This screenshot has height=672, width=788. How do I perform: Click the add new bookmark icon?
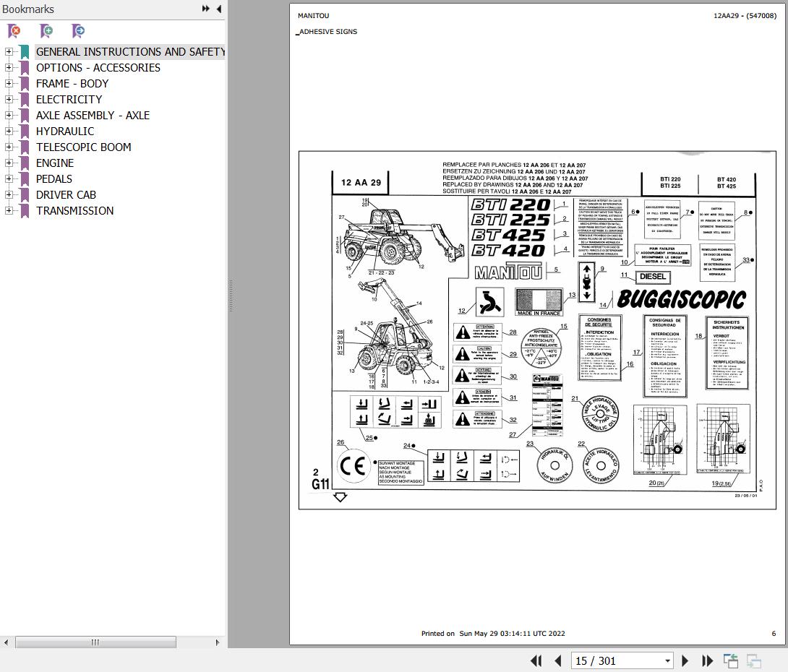click(46, 31)
